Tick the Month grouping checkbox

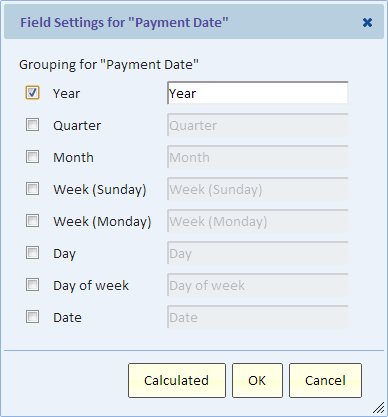[32, 157]
